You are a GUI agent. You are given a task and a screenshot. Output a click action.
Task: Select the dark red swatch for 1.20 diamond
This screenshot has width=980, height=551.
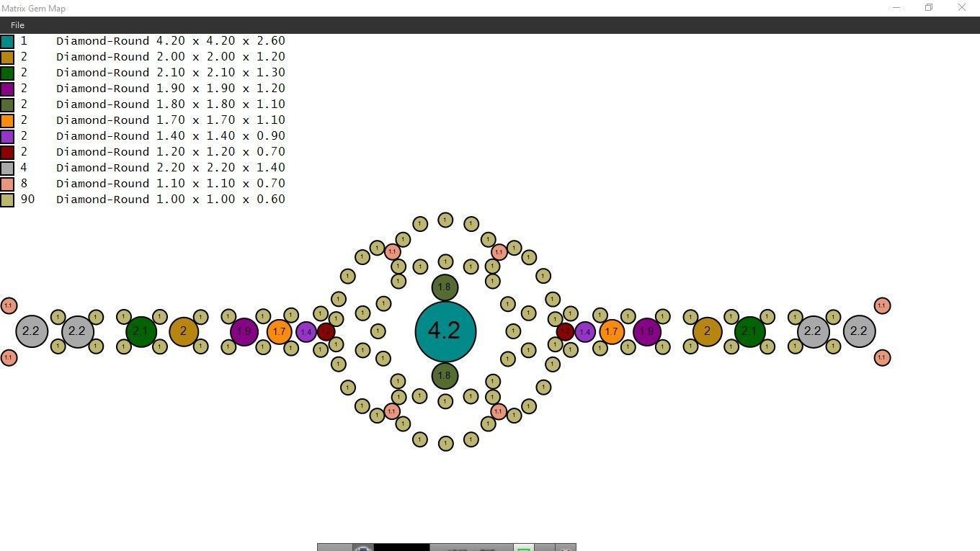tap(7, 153)
